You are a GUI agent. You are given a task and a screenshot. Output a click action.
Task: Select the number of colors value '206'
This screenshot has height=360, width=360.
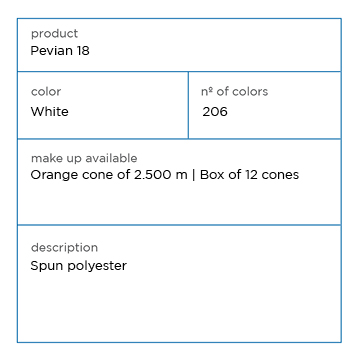pyautogui.click(x=215, y=111)
